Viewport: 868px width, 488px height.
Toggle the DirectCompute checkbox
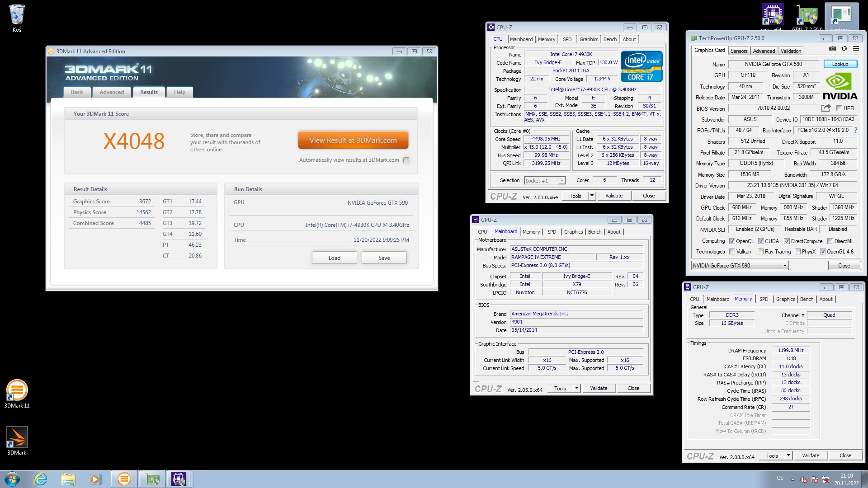pyautogui.click(x=787, y=241)
